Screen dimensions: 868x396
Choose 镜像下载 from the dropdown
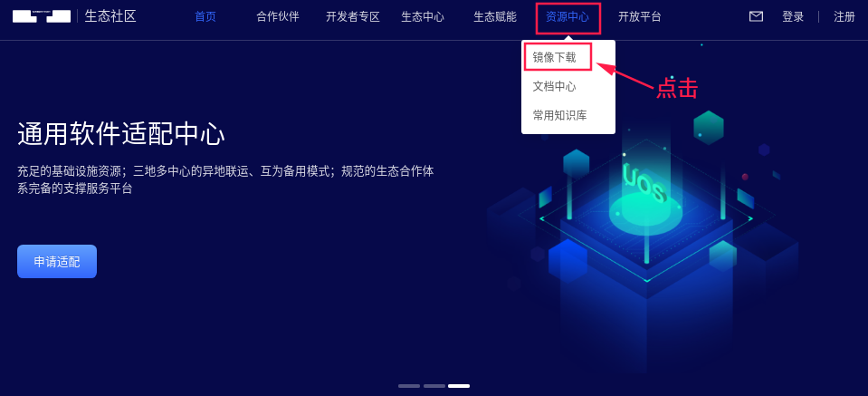pos(554,58)
